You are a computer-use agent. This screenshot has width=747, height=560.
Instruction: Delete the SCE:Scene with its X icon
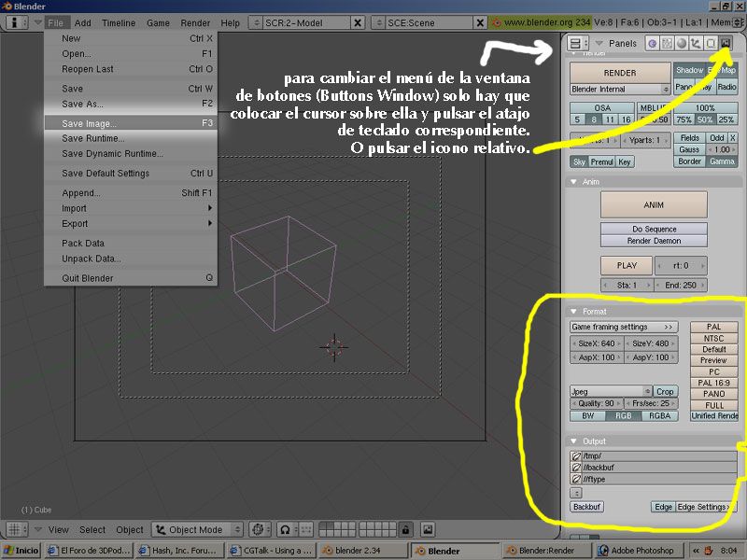point(480,22)
